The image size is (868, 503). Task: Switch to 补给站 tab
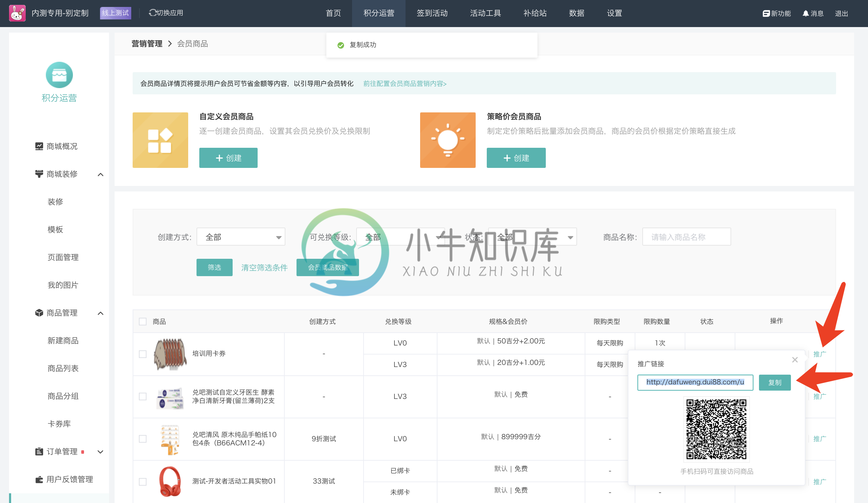point(535,13)
